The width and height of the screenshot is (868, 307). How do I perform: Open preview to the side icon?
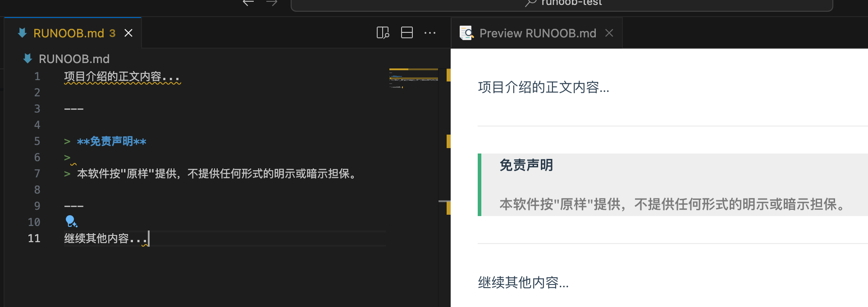(383, 33)
